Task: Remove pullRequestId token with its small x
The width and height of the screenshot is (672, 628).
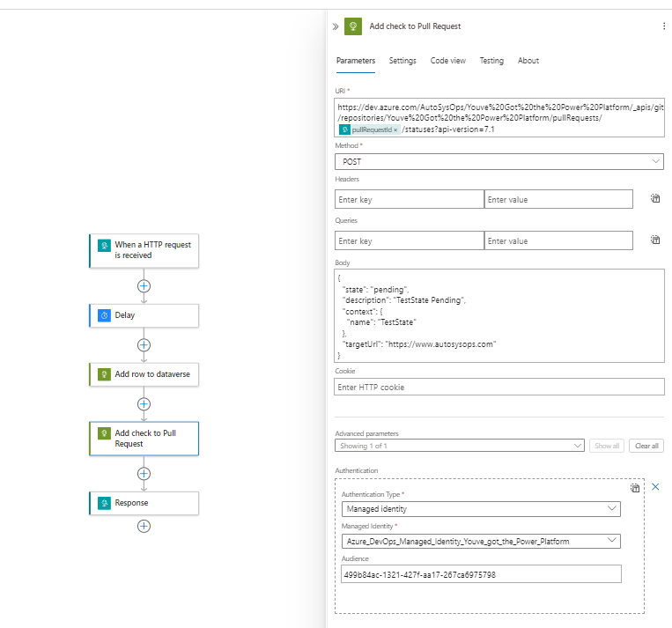Action: (395, 129)
